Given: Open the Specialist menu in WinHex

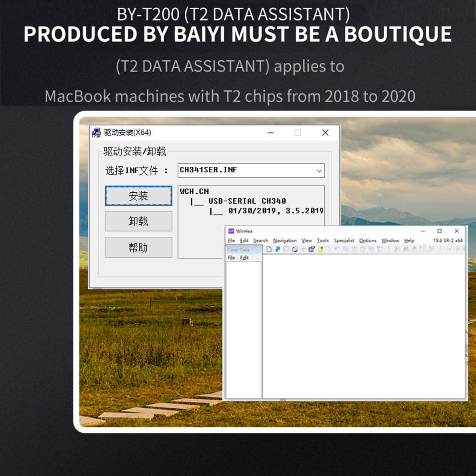Looking at the screenshot, I should point(344,241).
